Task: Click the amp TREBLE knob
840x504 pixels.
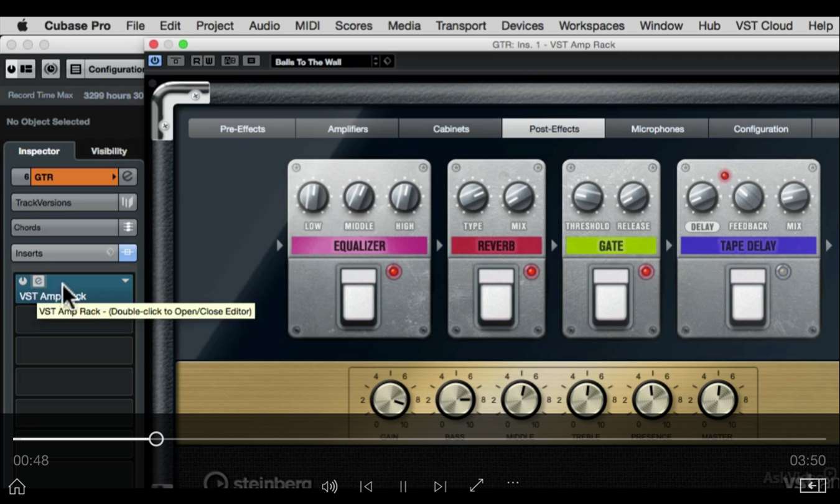Action: click(586, 399)
